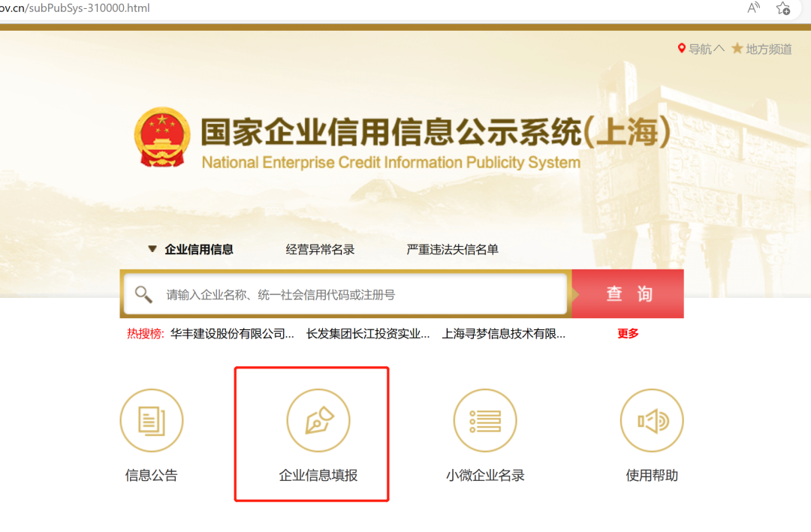Click the 使用帮助 text label
This screenshot has width=811, height=532.
pos(652,475)
